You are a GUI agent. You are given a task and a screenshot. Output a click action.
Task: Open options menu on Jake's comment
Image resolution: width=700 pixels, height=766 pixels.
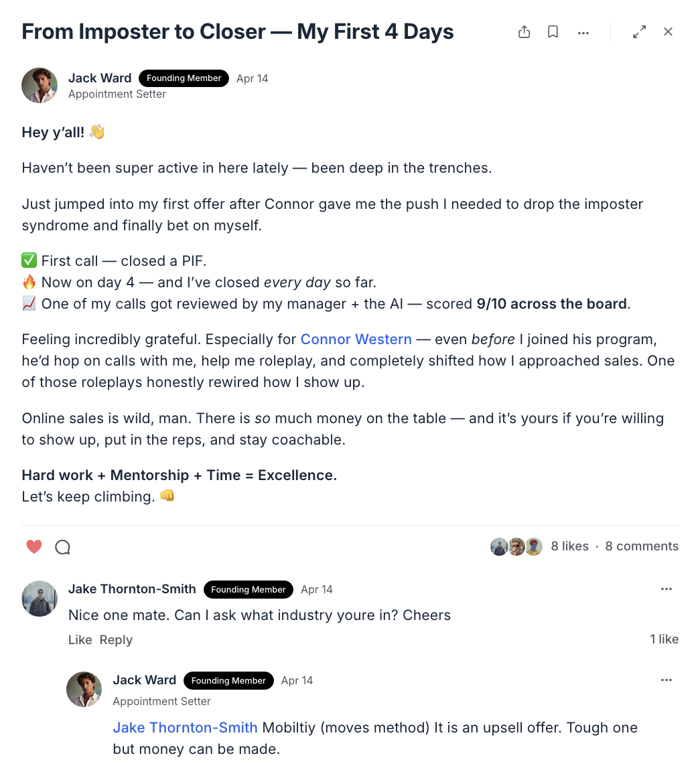click(x=667, y=589)
